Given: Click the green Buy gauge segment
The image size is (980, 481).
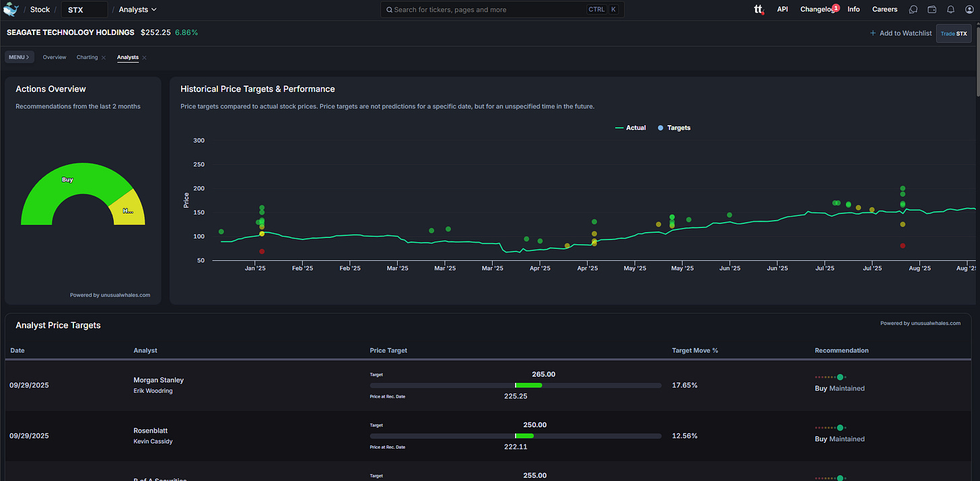Looking at the screenshot, I should (67, 180).
